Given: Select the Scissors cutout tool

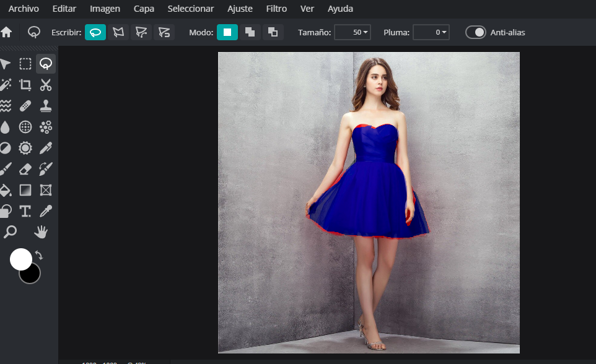Looking at the screenshot, I should [x=45, y=85].
